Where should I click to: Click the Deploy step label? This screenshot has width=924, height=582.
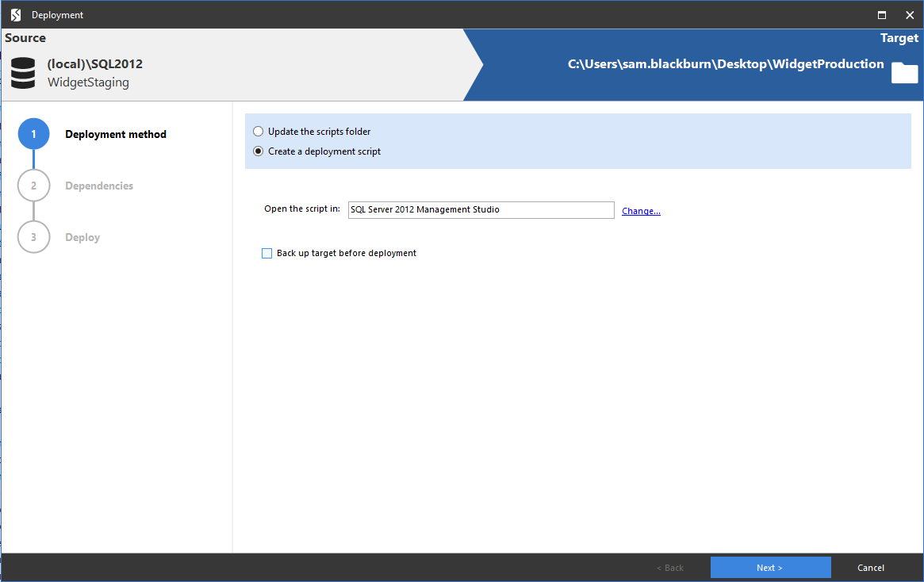[x=82, y=237]
